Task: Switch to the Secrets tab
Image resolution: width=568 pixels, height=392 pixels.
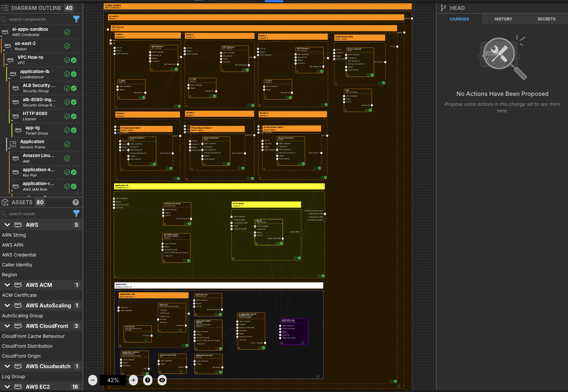Action: click(x=547, y=19)
